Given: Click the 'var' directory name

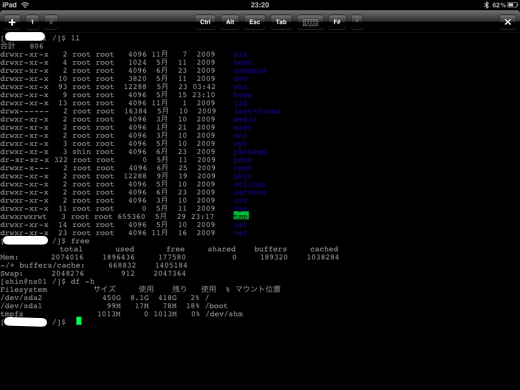Looking at the screenshot, I should [240, 233].
